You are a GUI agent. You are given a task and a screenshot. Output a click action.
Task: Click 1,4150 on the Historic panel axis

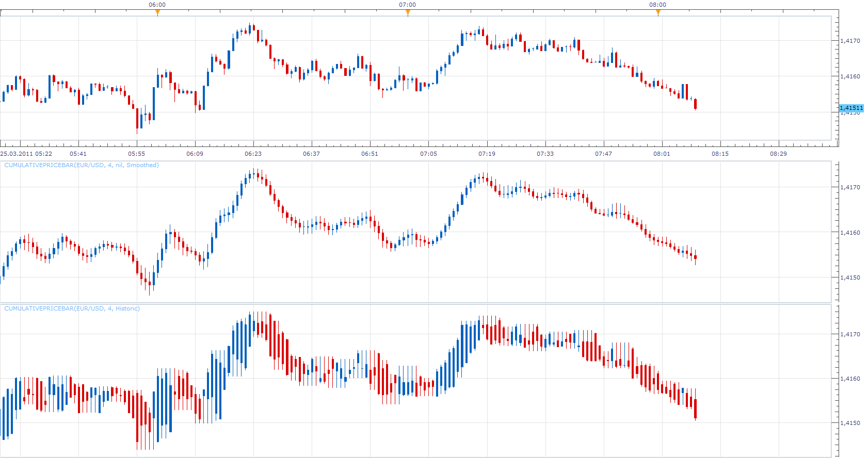coord(850,423)
